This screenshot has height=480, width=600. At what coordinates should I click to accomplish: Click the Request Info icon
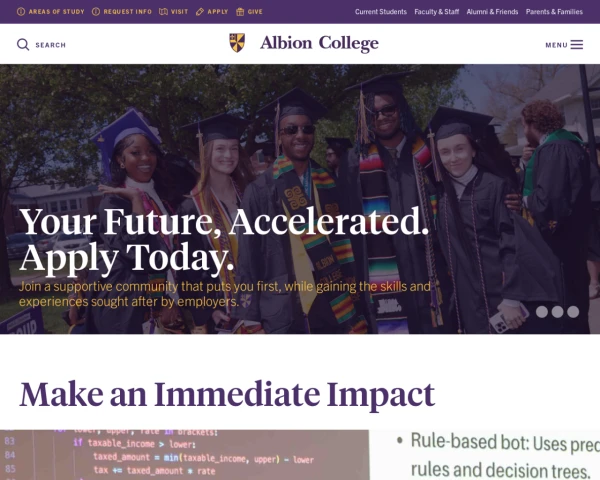pos(96,12)
